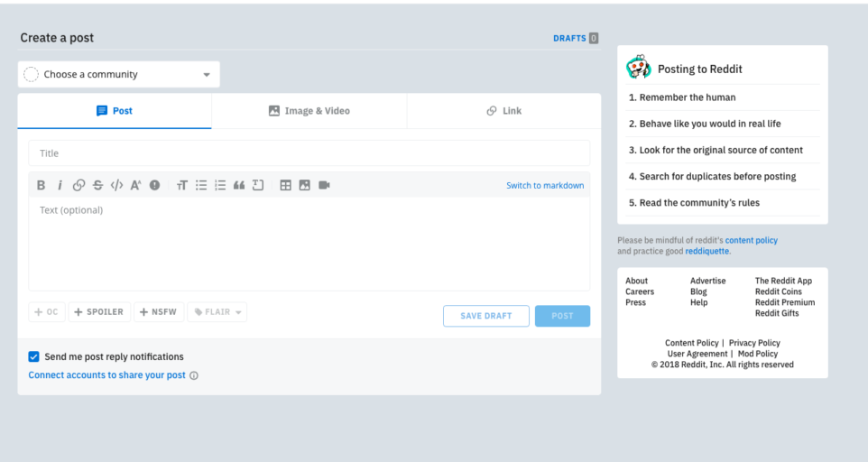Open the Reddit Coins link
The image size is (868, 462).
(x=779, y=291)
